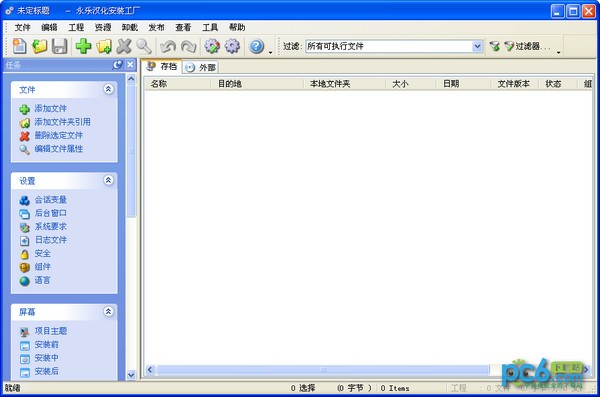Click the file list horizontal scroll left arrow
Image resolution: width=600 pixels, height=397 pixels.
pyautogui.click(x=150, y=369)
